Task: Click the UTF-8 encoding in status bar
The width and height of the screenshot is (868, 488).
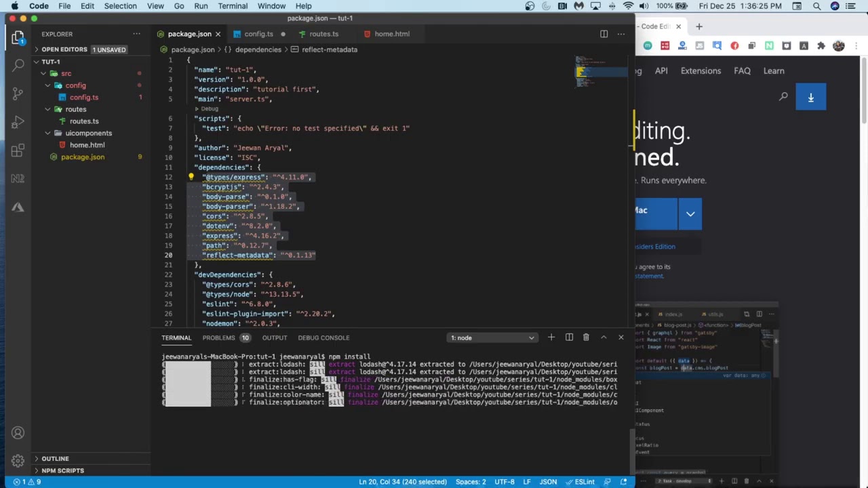Action: (504, 482)
